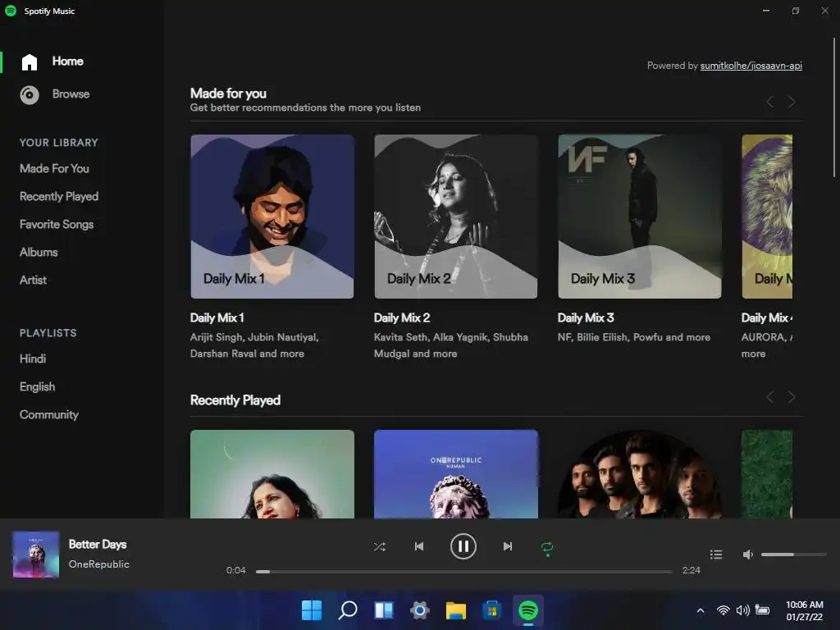Open the Community playlist
840x630 pixels.
[x=48, y=414]
